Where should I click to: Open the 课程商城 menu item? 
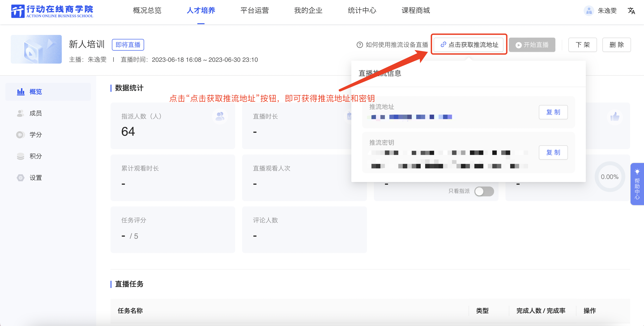click(416, 11)
